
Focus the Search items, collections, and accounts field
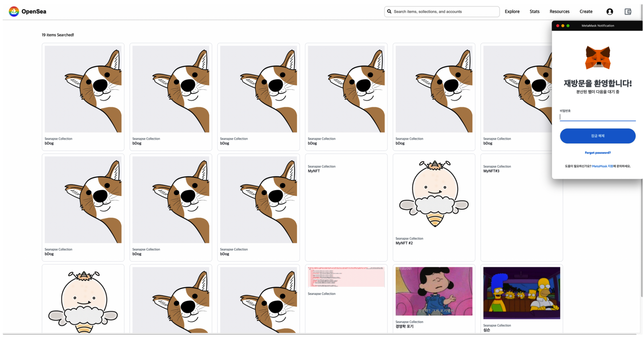[x=442, y=11]
